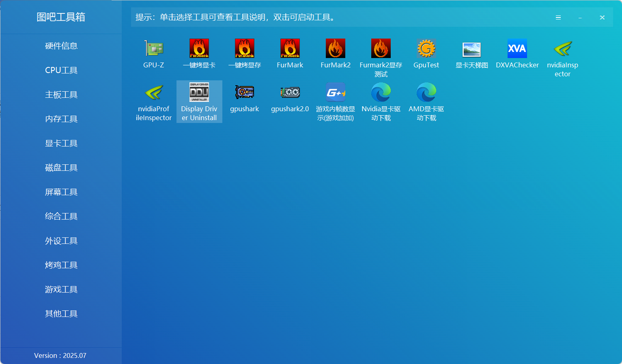Click the nvidiaInspector icon

pos(563,49)
